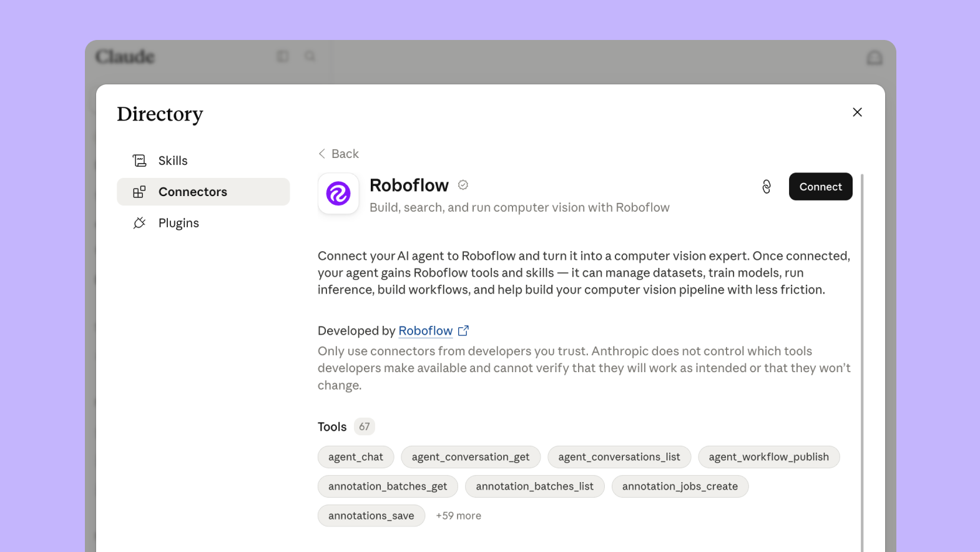Image resolution: width=980 pixels, height=552 pixels.
Task: Select Connectors in the sidebar
Action: pyautogui.click(x=203, y=192)
